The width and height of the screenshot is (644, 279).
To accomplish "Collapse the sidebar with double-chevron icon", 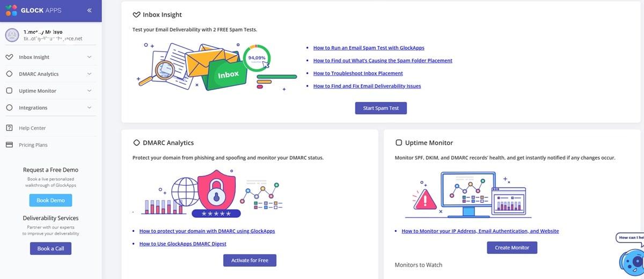I will click(x=89, y=10).
